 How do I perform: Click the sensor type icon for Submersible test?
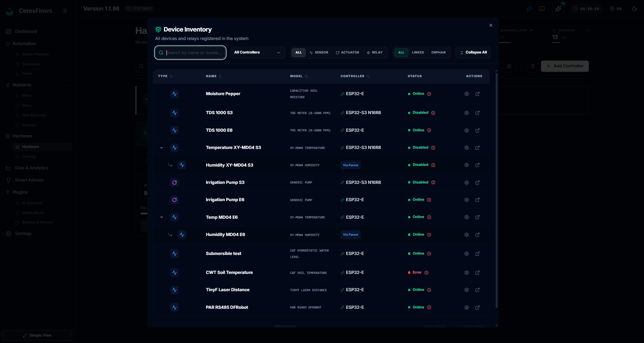[174, 254]
